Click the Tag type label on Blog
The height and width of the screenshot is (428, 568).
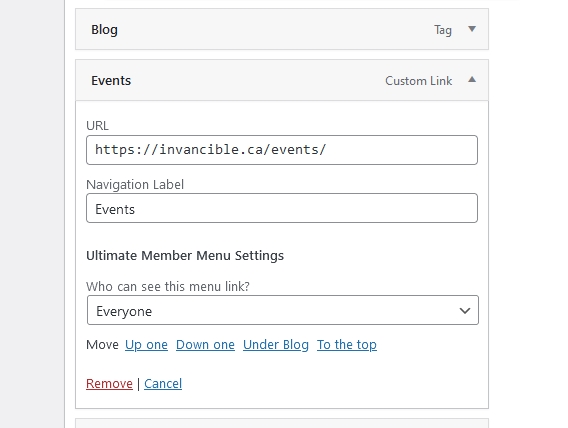tap(443, 30)
